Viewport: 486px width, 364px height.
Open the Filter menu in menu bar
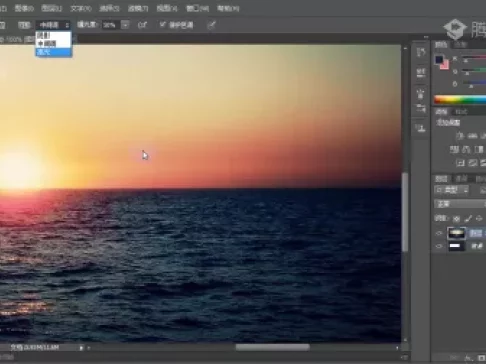138,8
